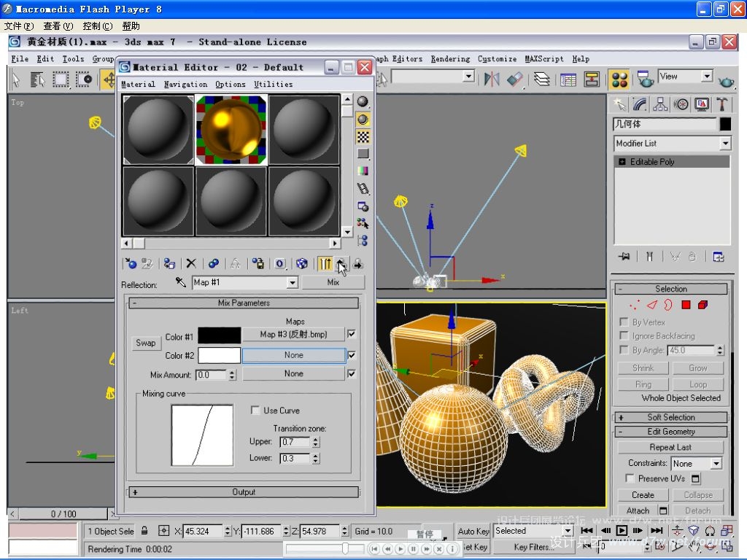Viewport: 747px width, 560px height.
Task: Click the Reset Map (X) icon
Action: [x=191, y=264]
